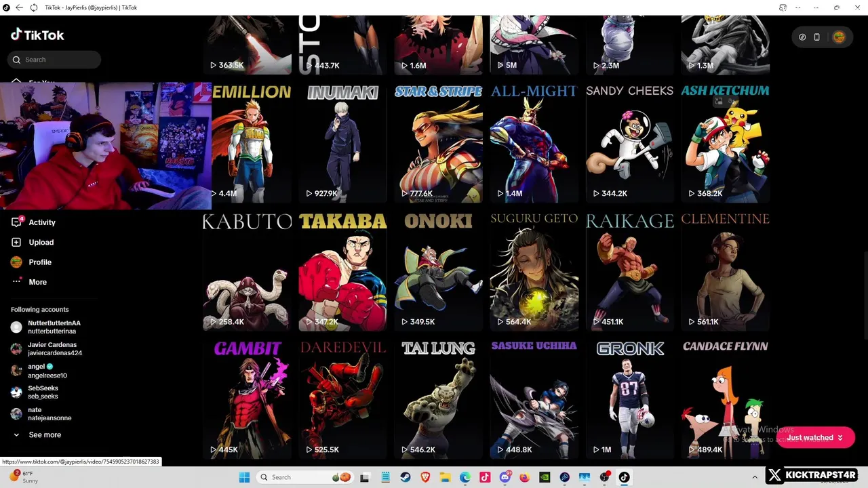Screen dimensions: 868x488
Task: Open Task View from the taskbar
Action: coord(365,477)
